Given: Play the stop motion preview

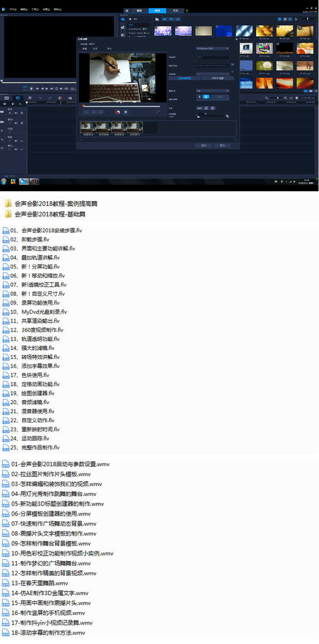Looking at the screenshot, I should [126, 112].
